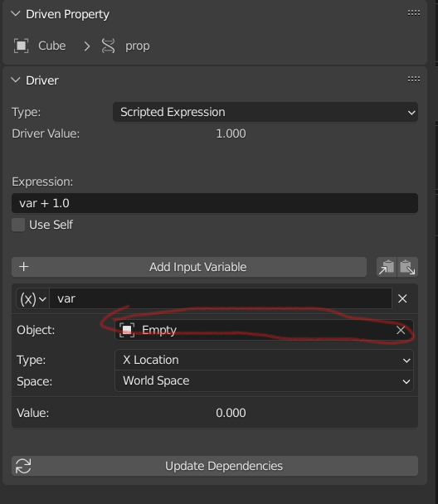Screen dimensions: 438x504
Task: Click the Cube object icon
Action: [22, 46]
